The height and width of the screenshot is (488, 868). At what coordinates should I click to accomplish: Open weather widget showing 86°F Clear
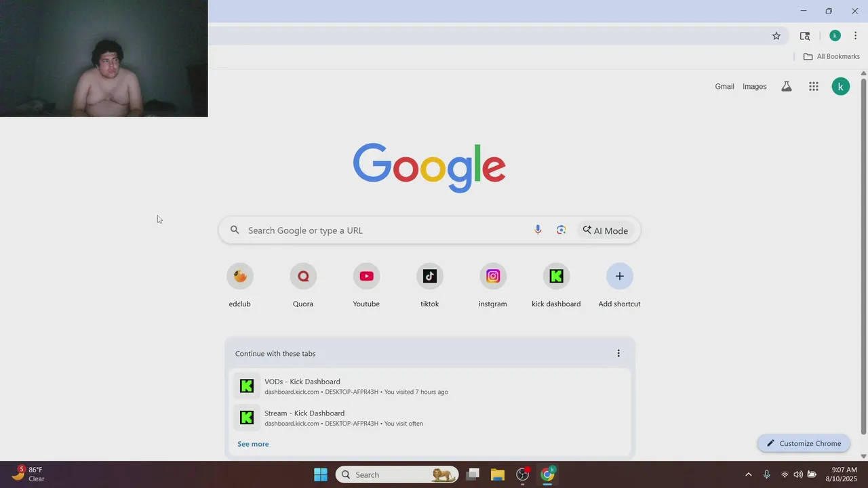[28, 474]
